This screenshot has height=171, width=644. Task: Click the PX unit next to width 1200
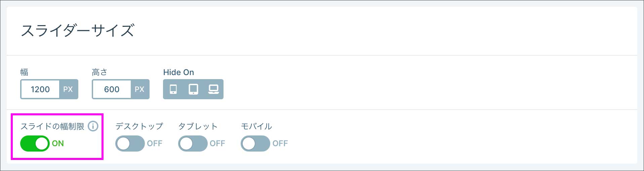click(x=68, y=89)
